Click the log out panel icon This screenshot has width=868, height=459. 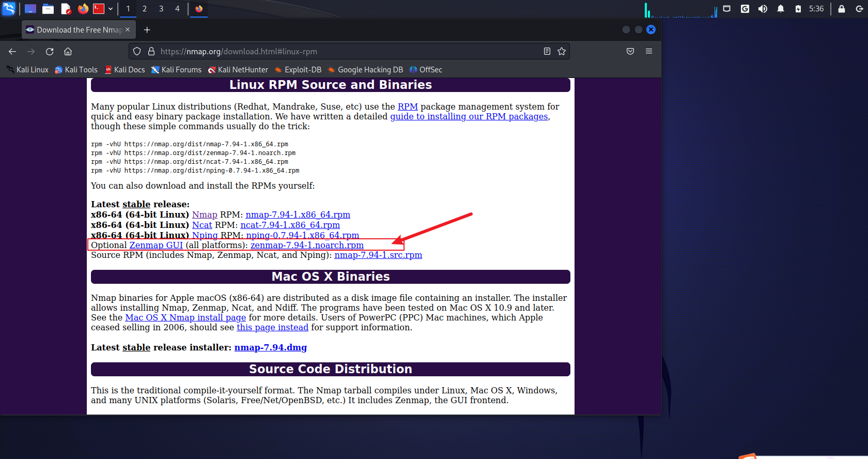[x=859, y=9]
